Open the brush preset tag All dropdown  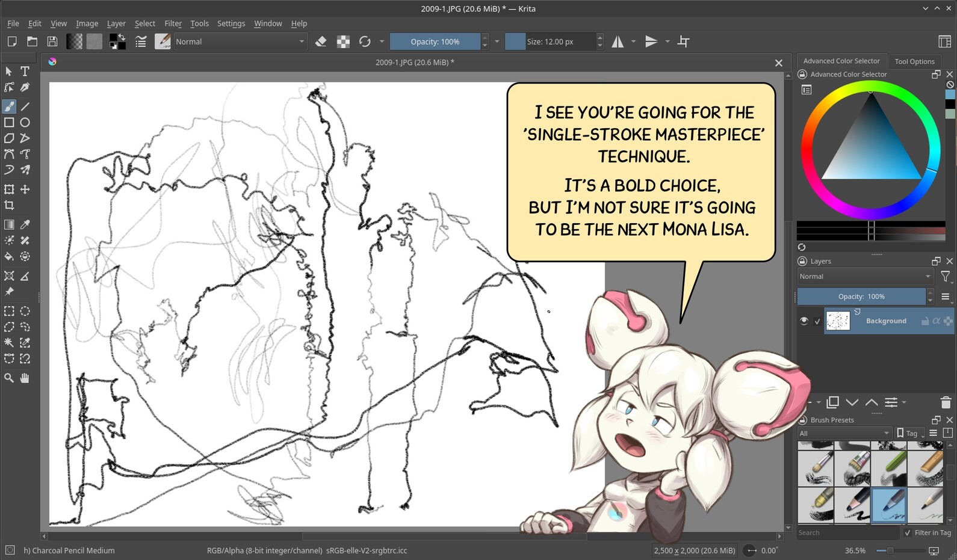point(844,433)
